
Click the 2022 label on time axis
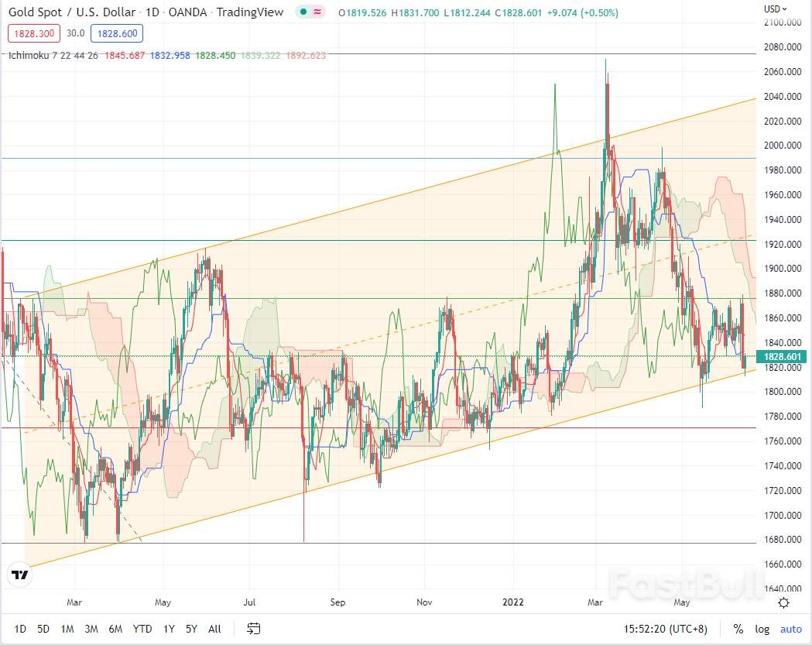512,602
